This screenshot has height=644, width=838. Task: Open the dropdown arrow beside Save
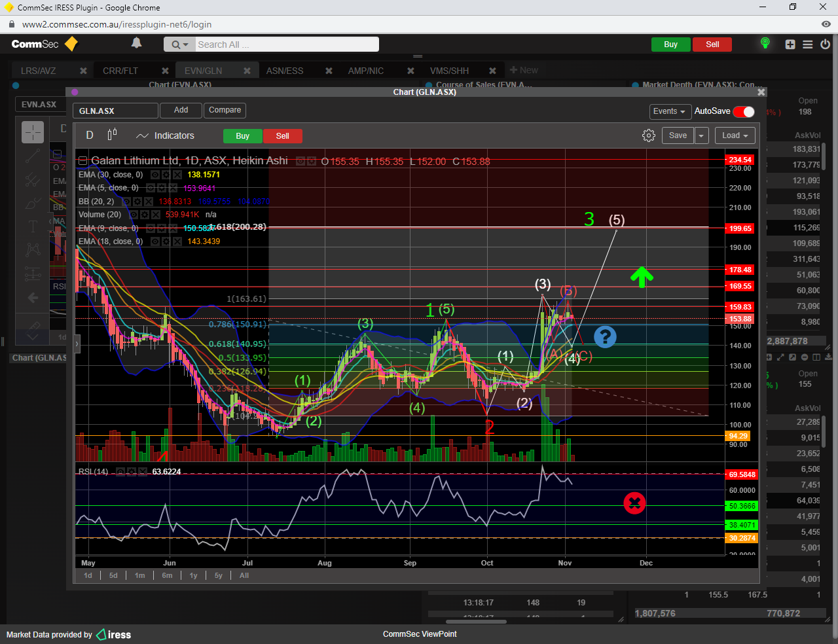[701, 135]
